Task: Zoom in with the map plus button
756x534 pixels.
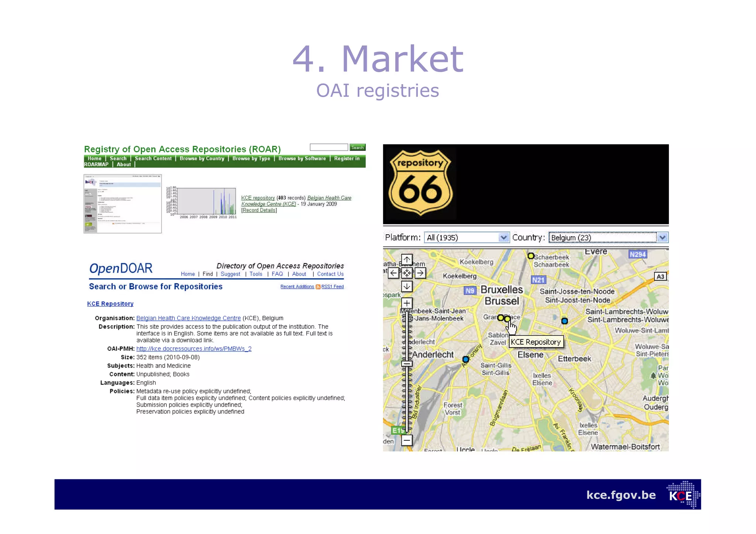Action: [x=406, y=303]
